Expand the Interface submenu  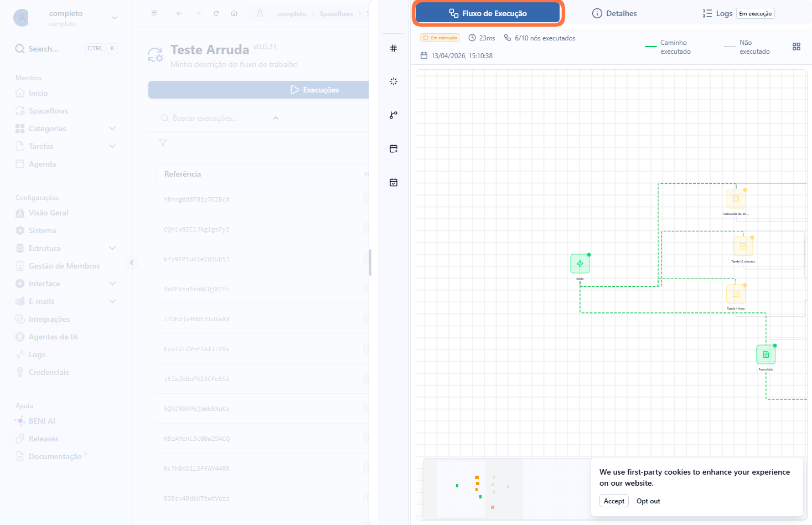point(112,284)
